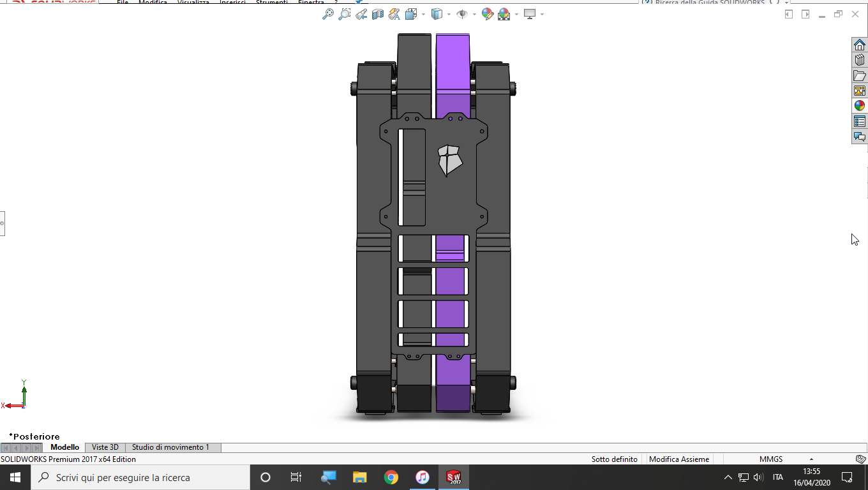Open the Windows notification center
Screen dimensions: 868x490
click(847, 477)
